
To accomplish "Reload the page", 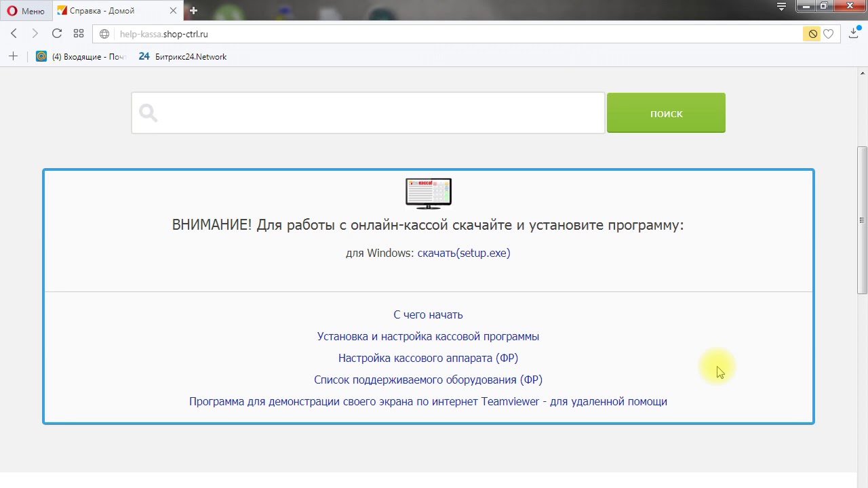I will pyautogui.click(x=57, y=33).
